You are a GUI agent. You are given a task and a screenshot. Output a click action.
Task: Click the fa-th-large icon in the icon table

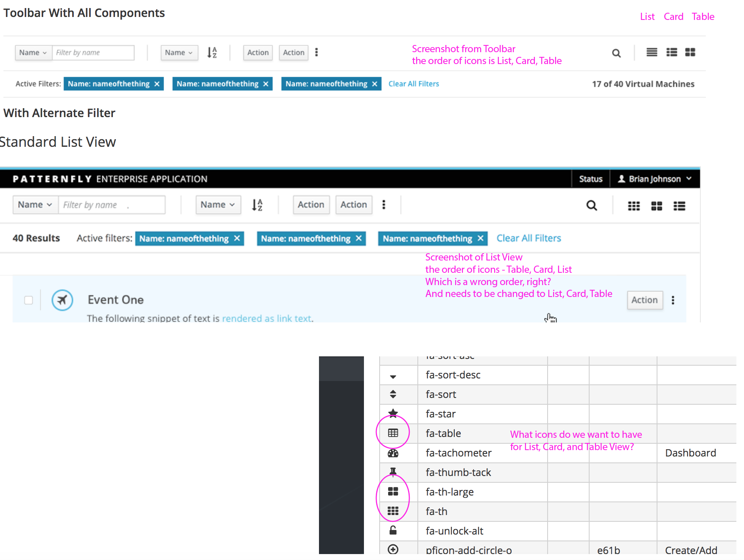pyautogui.click(x=393, y=491)
